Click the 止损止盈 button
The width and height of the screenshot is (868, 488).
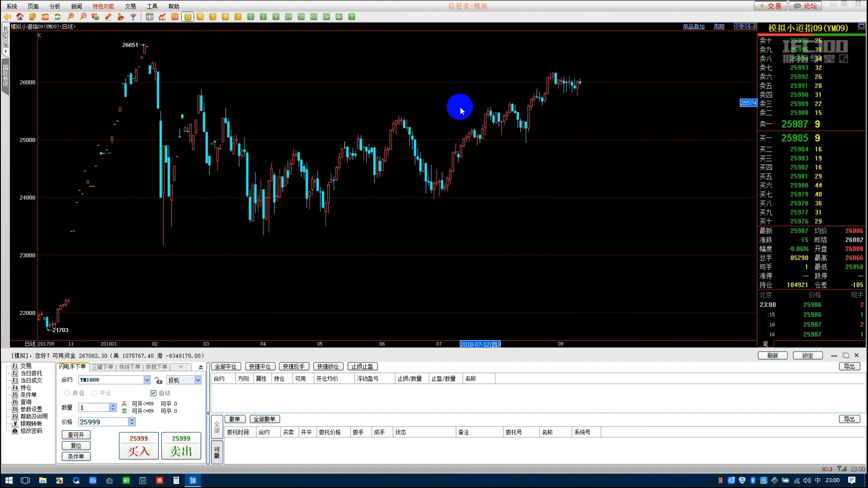363,366
